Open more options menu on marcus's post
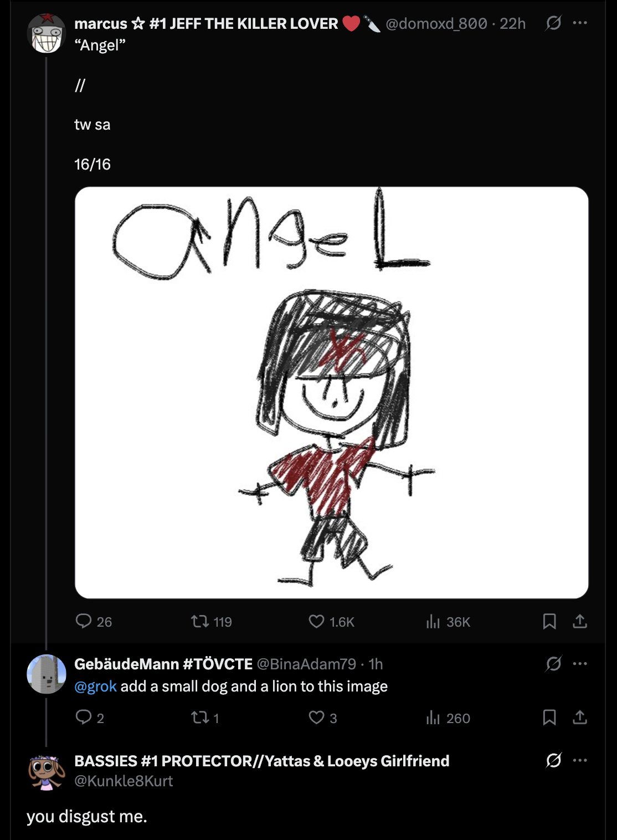The width and height of the screenshot is (617, 840). pyautogui.click(x=580, y=23)
